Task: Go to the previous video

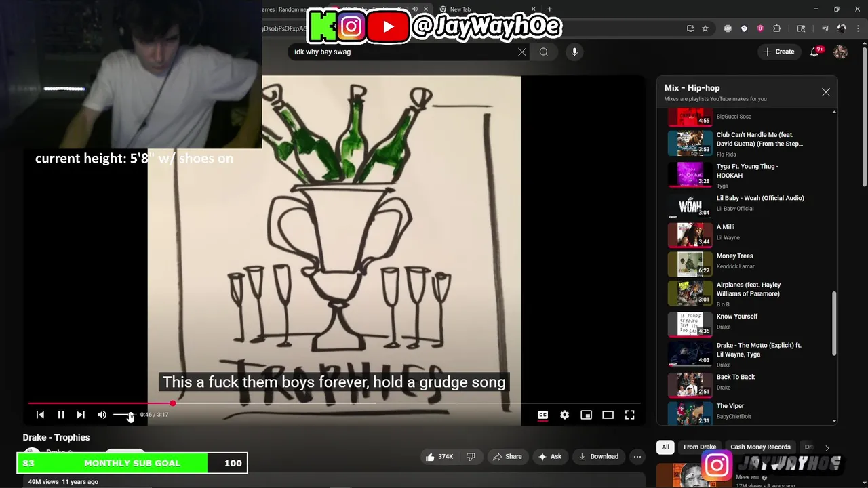Action: (x=40, y=415)
